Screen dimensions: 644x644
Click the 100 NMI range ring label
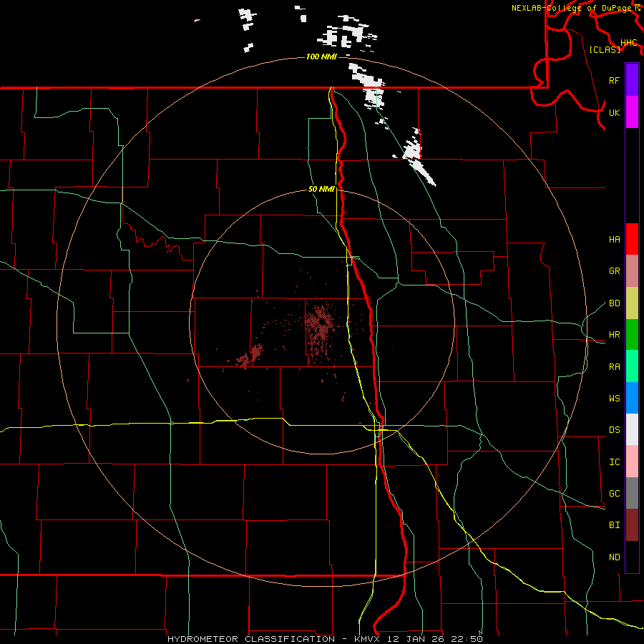click(x=321, y=57)
